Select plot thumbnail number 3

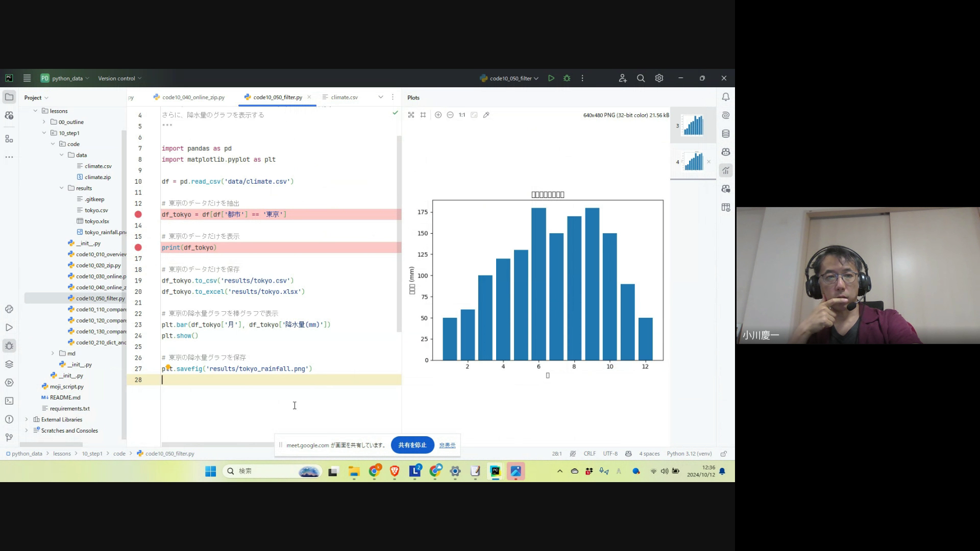tap(693, 125)
